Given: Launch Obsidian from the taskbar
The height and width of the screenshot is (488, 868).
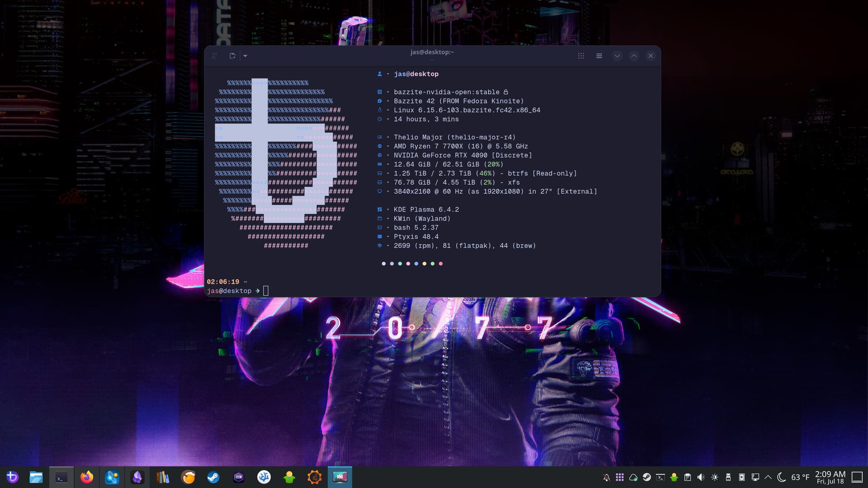Looking at the screenshot, I should pos(137,477).
